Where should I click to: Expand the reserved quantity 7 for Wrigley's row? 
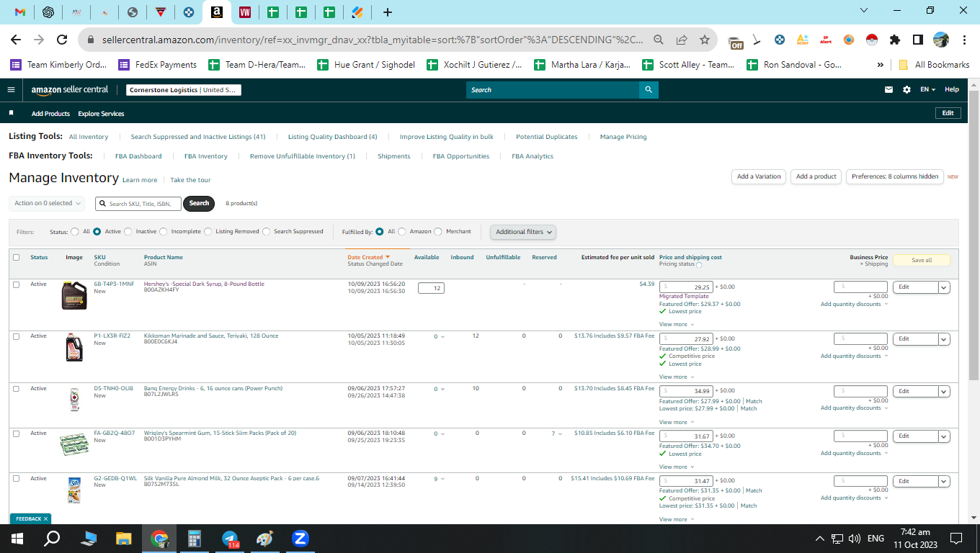click(x=557, y=434)
